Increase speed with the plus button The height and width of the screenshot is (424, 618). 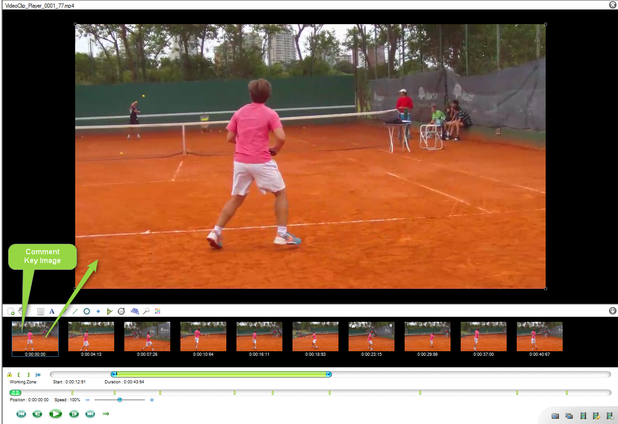tap(152, 400)
